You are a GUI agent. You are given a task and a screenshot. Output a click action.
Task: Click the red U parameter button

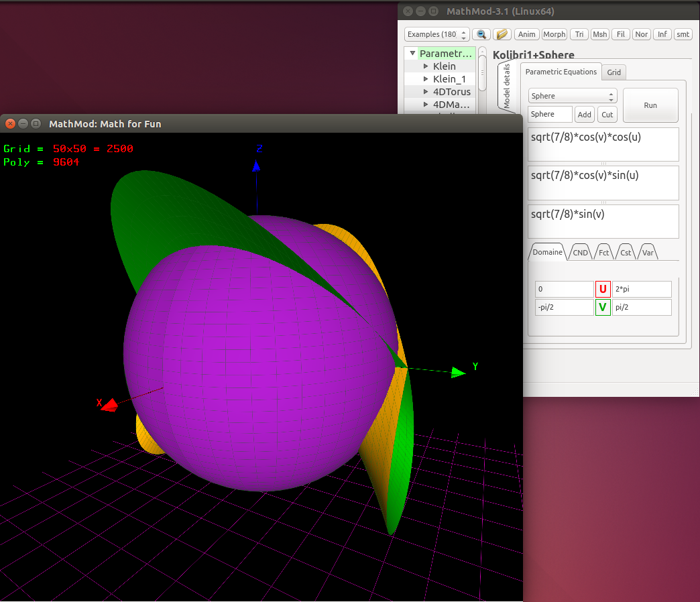(x=603, y=289)
